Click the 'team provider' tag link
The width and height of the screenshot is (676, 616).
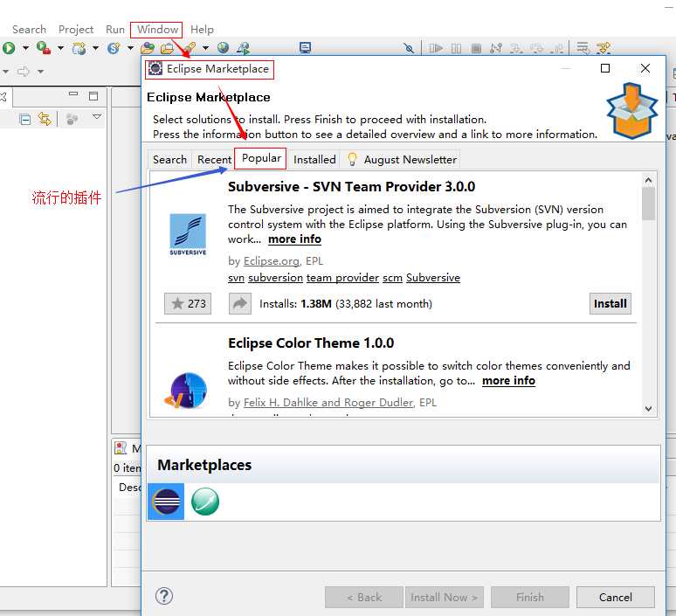[342, 278]
